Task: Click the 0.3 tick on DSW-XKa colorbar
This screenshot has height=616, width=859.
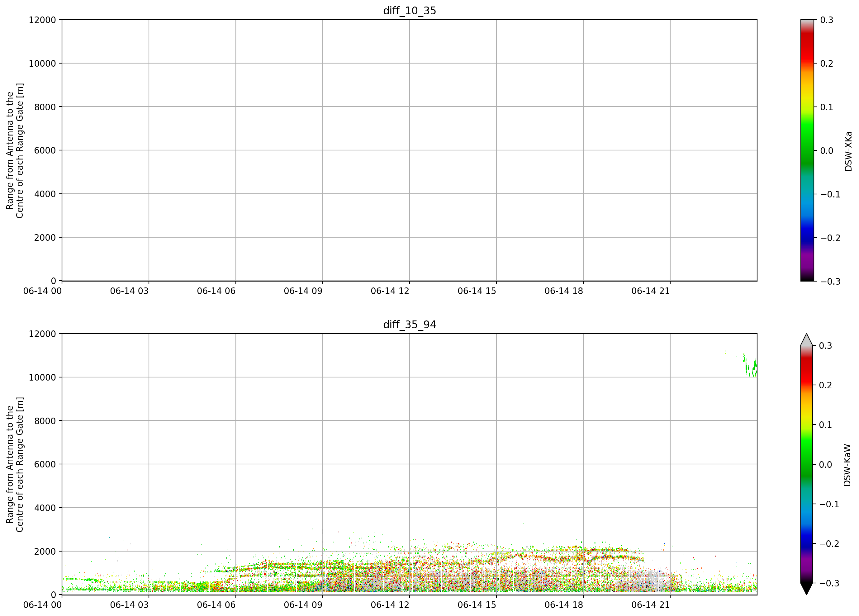Action: coord(827,20)
